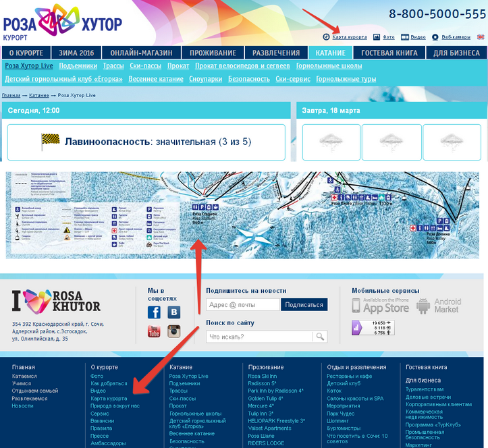The width and height of the screenshot is (488, 448).
Task: Click the third weather forecast cloud card
Action: click(452, 142)
